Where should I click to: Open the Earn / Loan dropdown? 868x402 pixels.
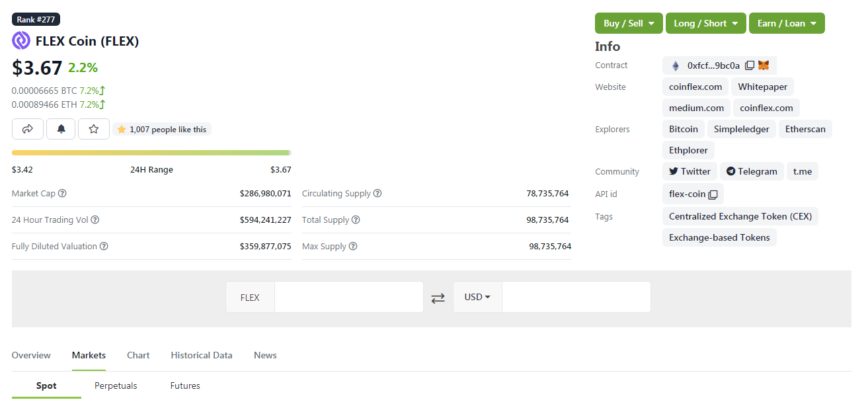pyautogui.click(x=787, y=23)
